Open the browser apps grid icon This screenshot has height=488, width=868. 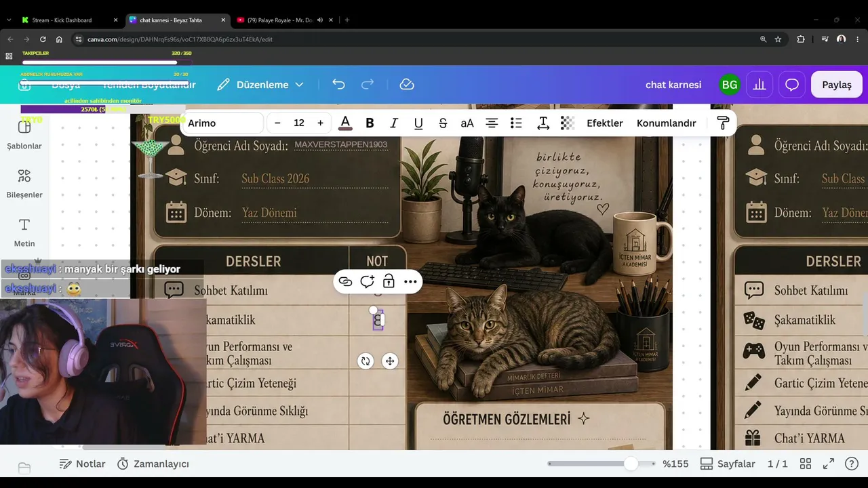pos(9,56)
